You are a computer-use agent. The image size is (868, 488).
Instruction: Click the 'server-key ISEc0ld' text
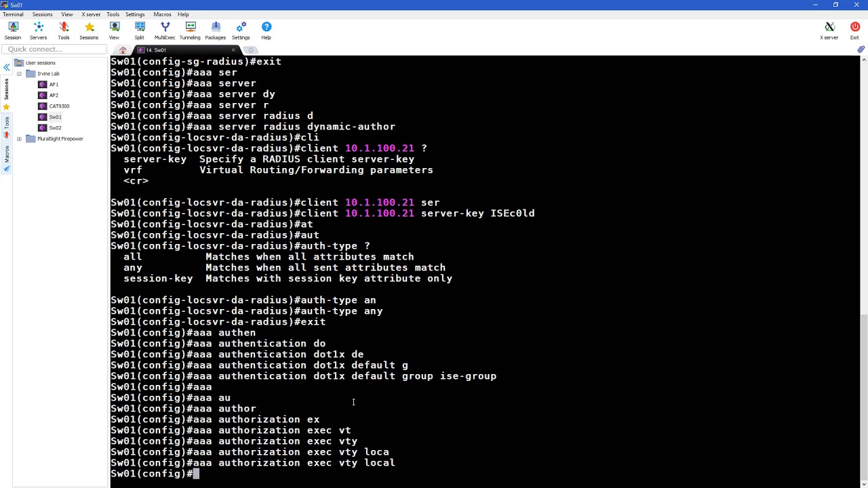click(x=478, y=213)
